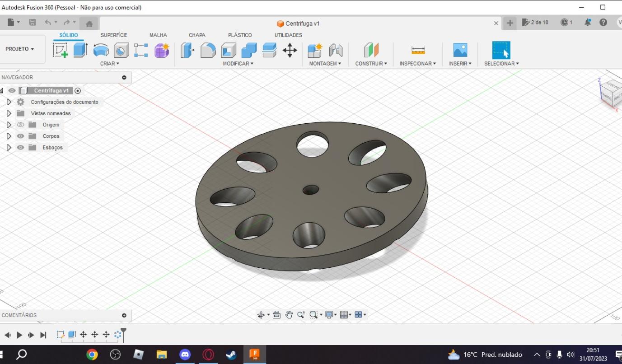
Task: Close the Centrífuga v1 document tab
Action: [x=496, y=23]
